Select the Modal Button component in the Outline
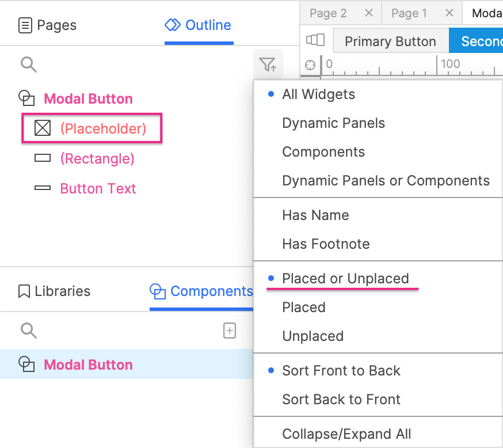The width and height of the screenshot is (503, 448). click(88, 99)
